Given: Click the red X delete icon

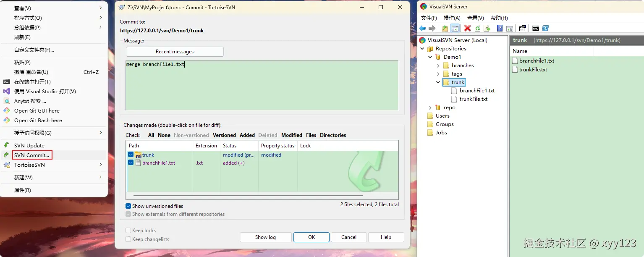Looking at the screenshot, I should click(468, 29).
